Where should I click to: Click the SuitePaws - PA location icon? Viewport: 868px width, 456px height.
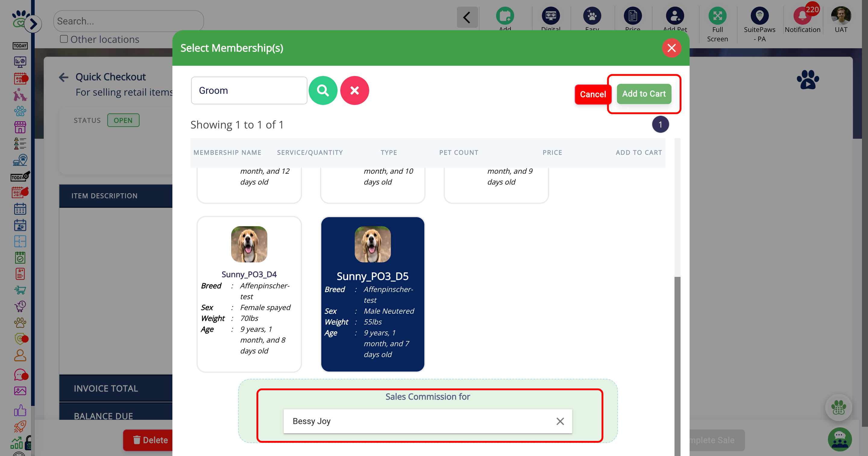[x=759, y=15]
